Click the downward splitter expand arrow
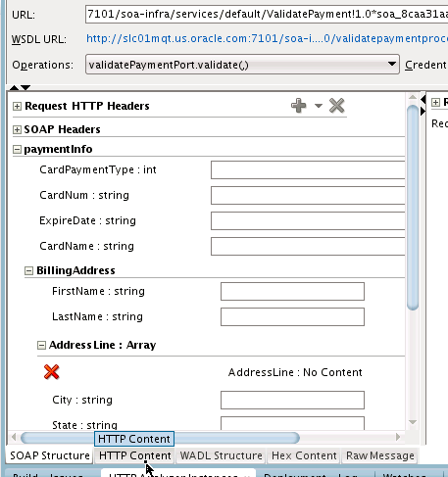This screenshot has width=448, height=477. click(x=25, y=87)
